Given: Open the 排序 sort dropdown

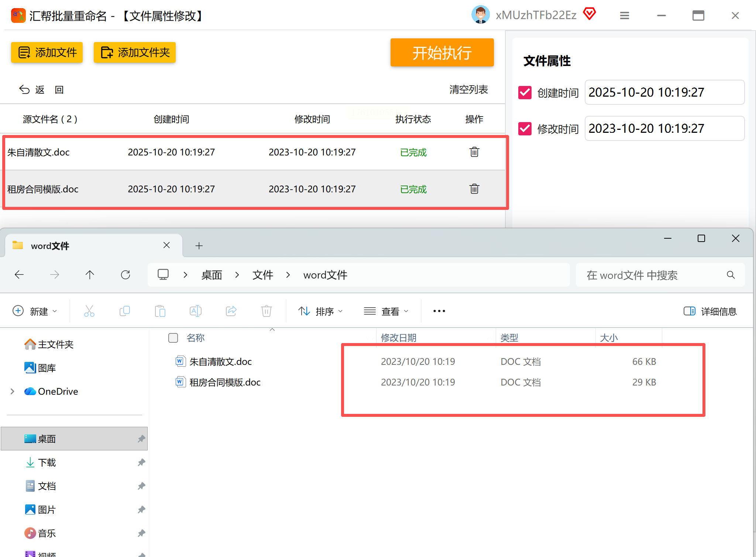Looking at the screenshot, I should pyautogui.click(x=320, y=311).
